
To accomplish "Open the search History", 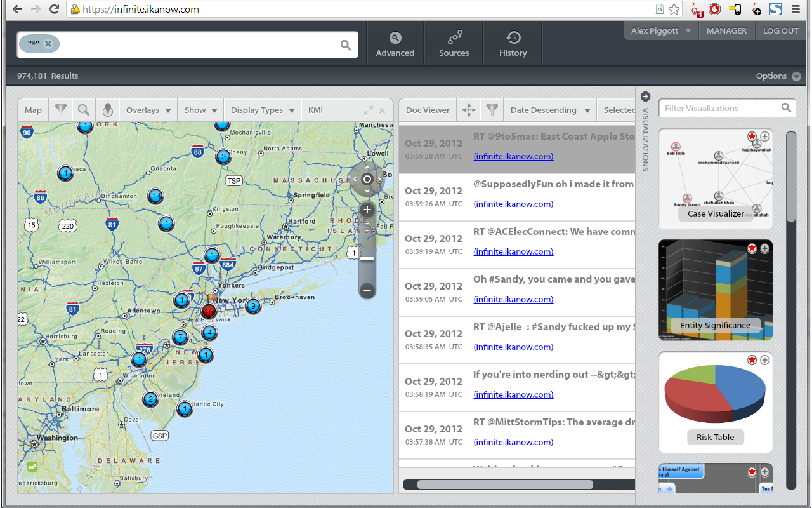I will tap(513, 44).
